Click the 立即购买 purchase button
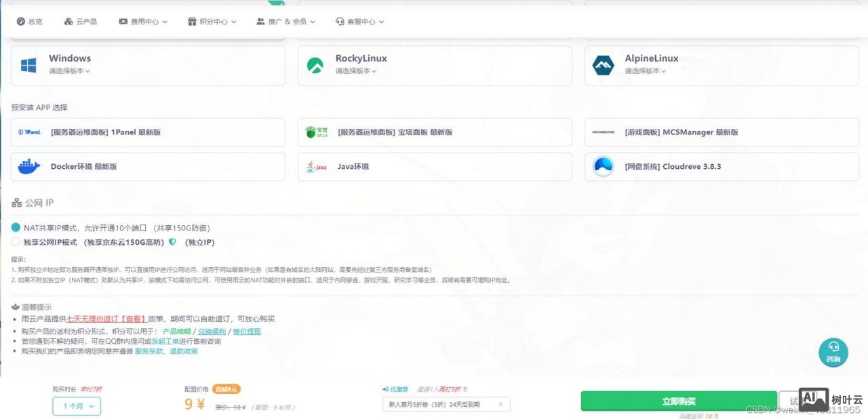 pos(678,401)
